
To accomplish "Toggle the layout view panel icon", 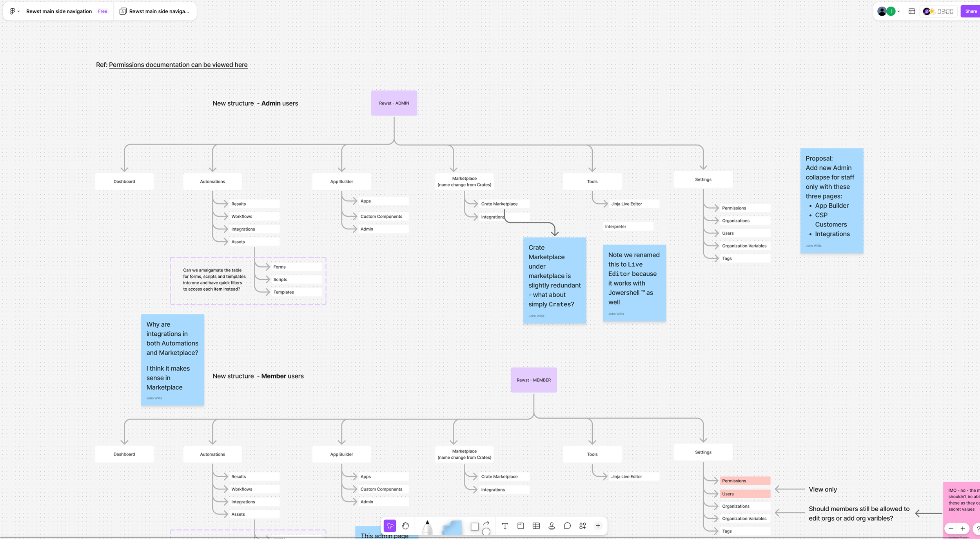I will click(912, 11).
